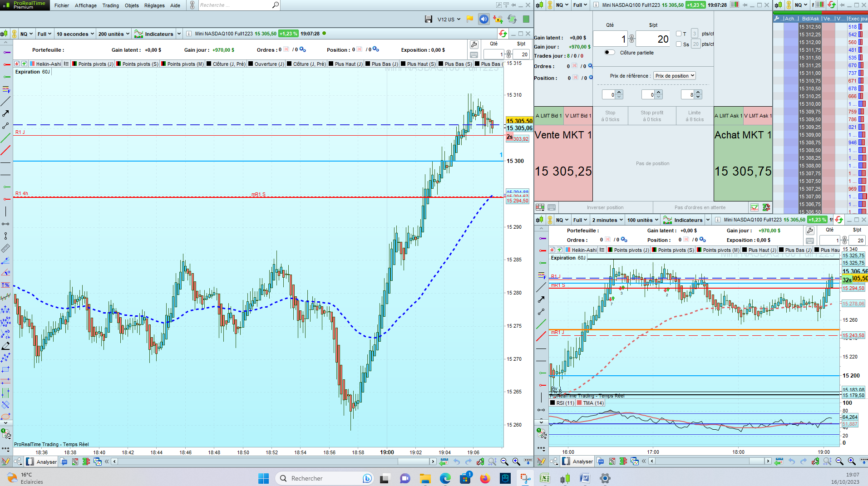Click the save floppy disk icon
The width and height of the screenshot is (868, 486).
[x=428, y=19]
